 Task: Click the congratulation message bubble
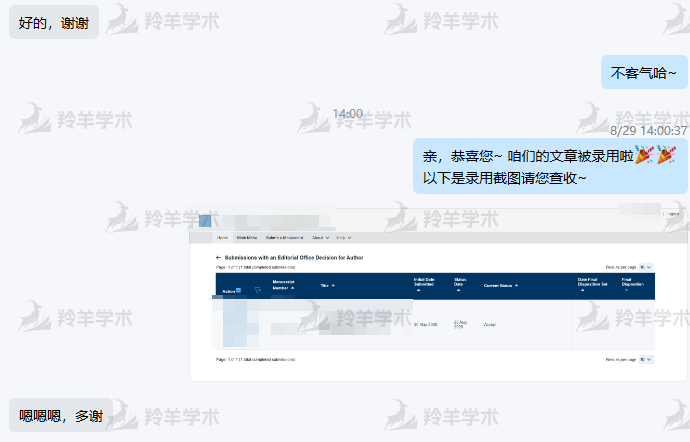point(549,165)
